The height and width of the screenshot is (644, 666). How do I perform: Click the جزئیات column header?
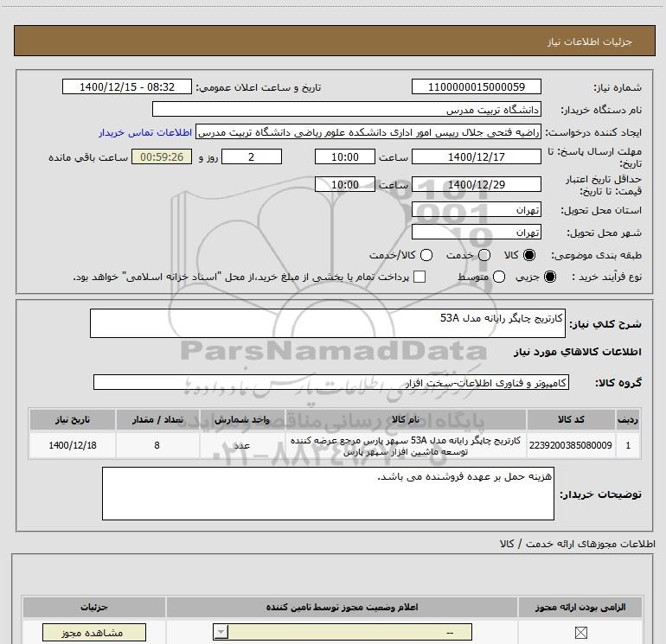(x=94, y=607)
